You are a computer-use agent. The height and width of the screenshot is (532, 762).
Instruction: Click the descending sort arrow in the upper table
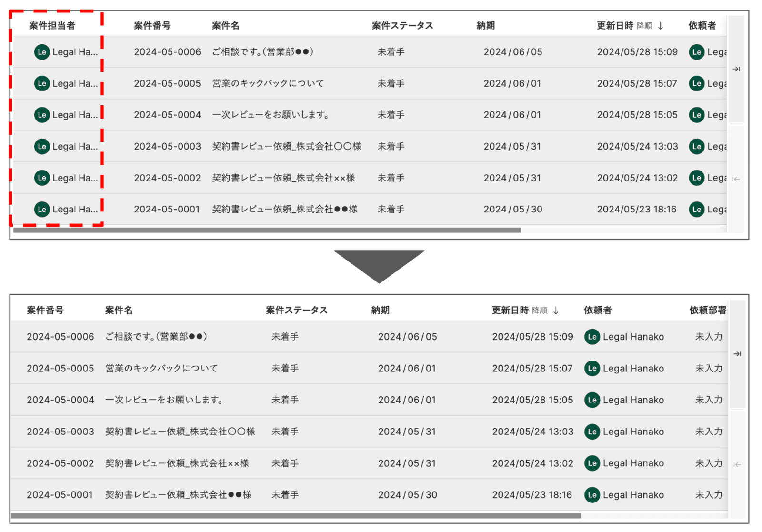click(661, 26)
